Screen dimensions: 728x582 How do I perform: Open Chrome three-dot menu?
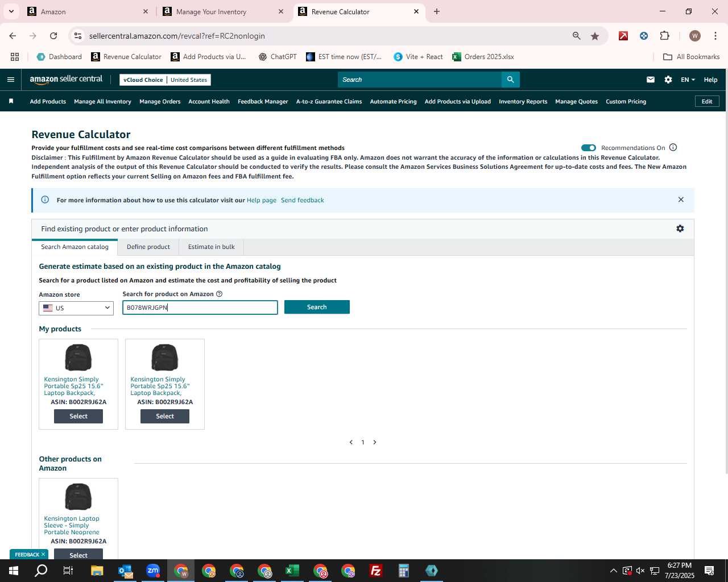pos(715,36)
